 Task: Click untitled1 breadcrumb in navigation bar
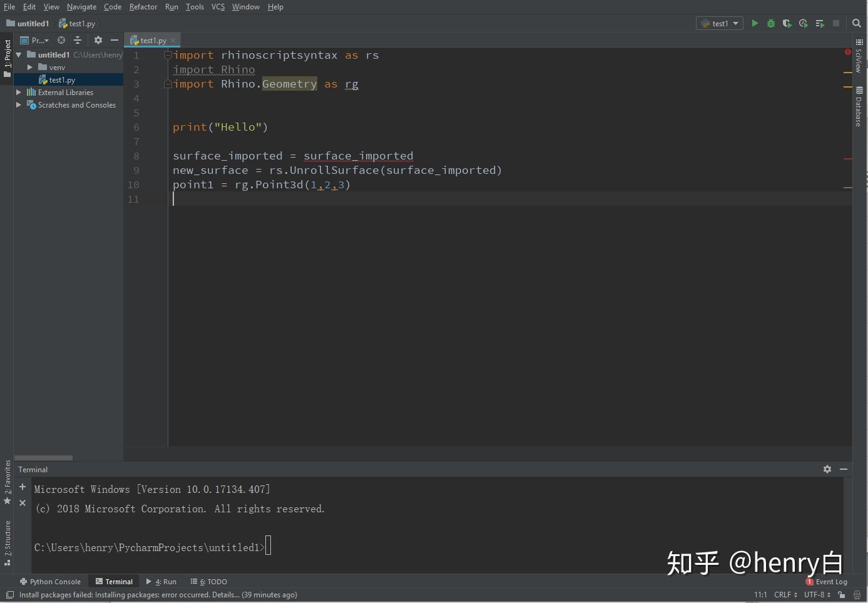click(28, 24)
